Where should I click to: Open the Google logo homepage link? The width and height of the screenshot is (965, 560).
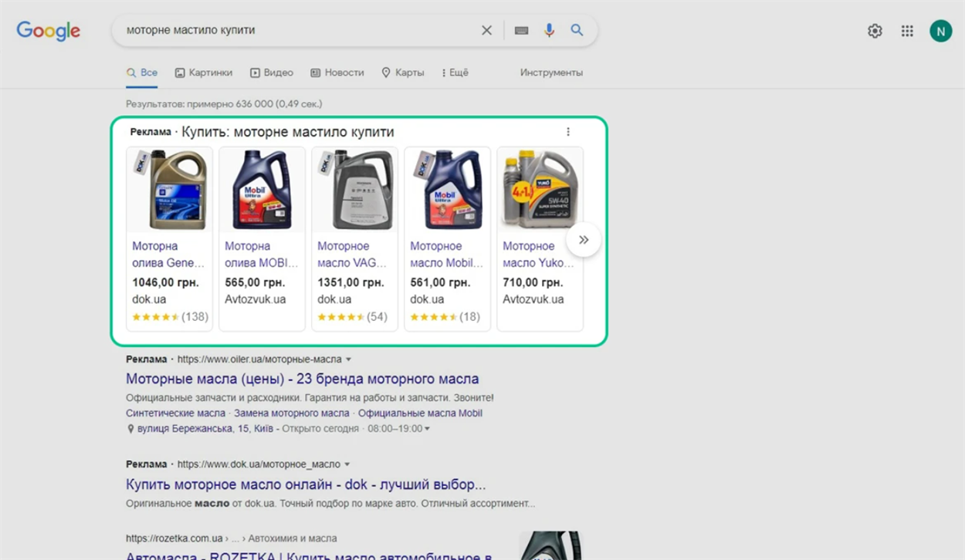click(x=49, y=31)
